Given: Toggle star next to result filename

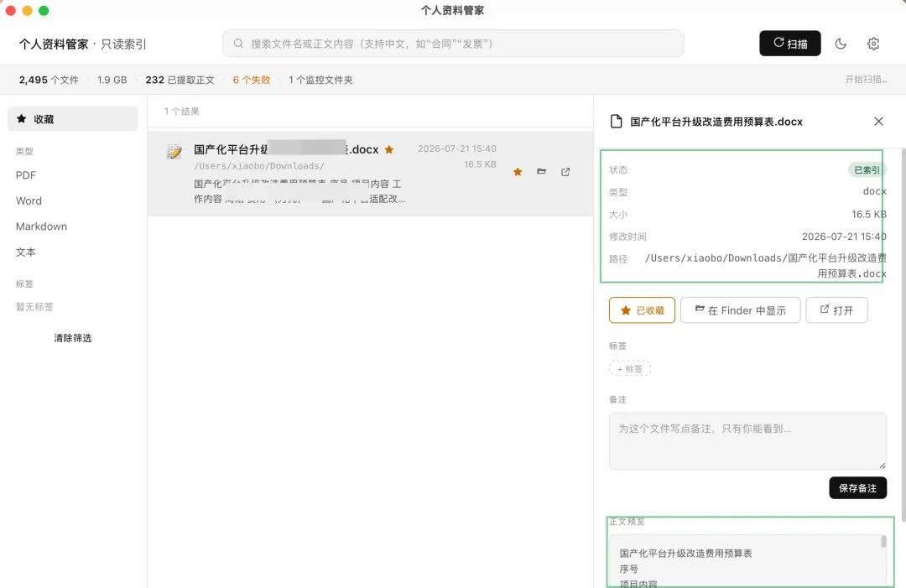Looking at the screenshot, I should 389,149.
